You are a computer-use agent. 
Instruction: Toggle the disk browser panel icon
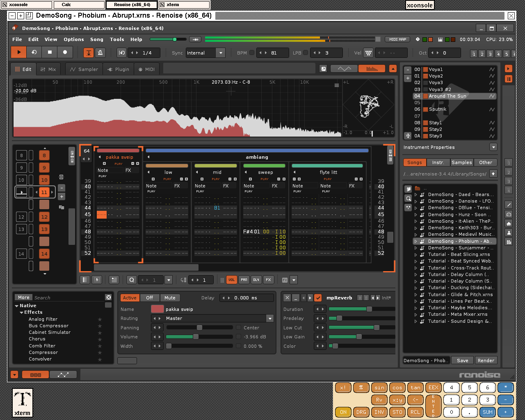tap(509, 68)
